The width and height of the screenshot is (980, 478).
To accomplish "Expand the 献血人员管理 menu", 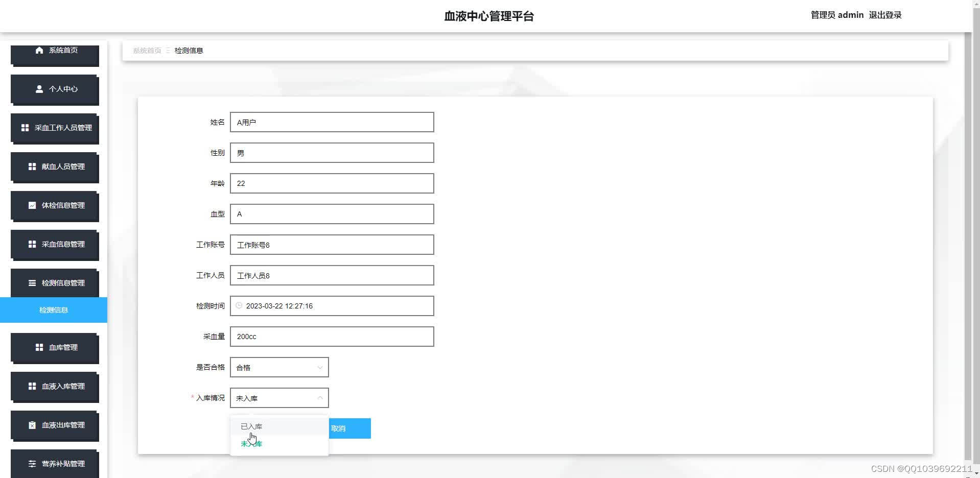I will tap(55, 167).
